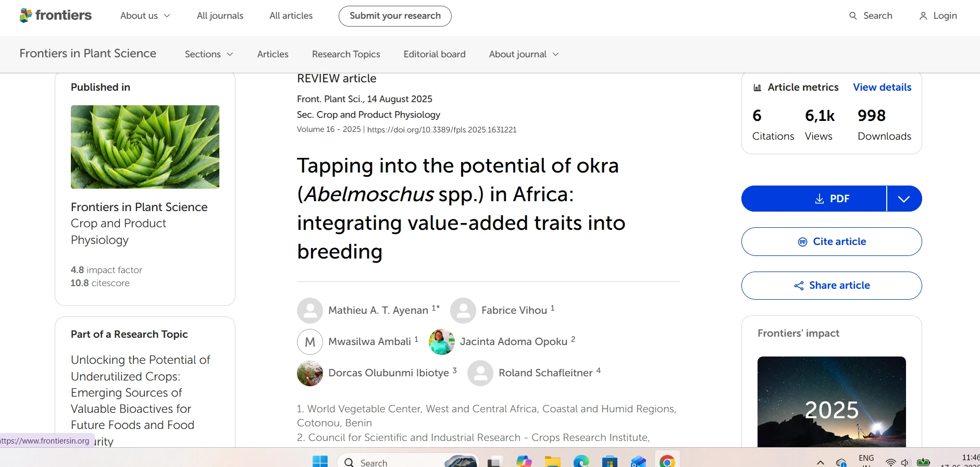Go to All journals
The width and height of the screenshot is (980, 467).
pos(220,16)
